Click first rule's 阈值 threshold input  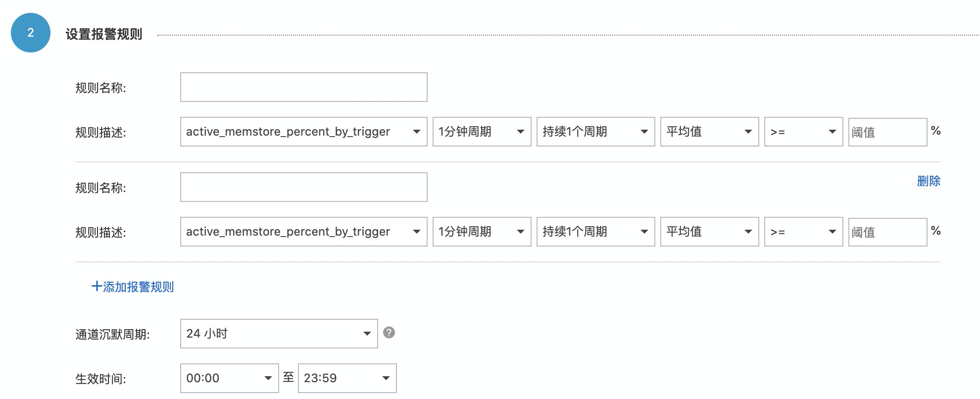tap(887, 132)
